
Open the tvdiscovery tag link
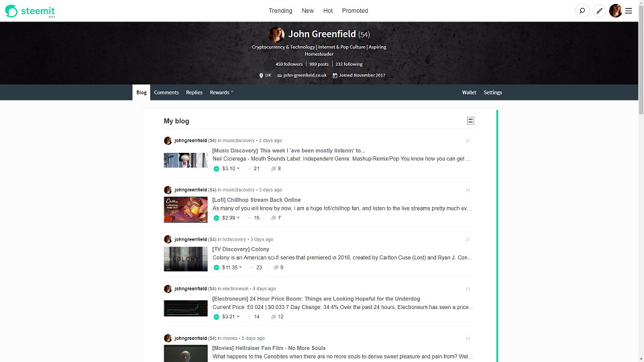[234, 239]
